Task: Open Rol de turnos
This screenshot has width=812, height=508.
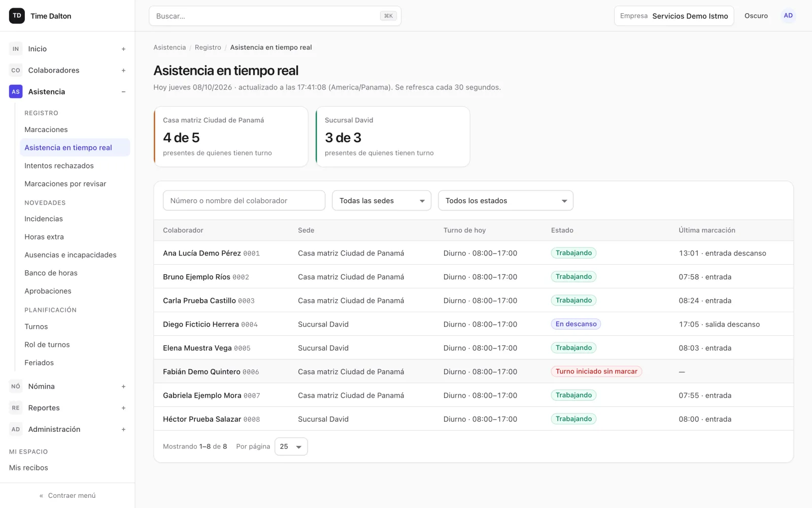Action: point(47,344)
